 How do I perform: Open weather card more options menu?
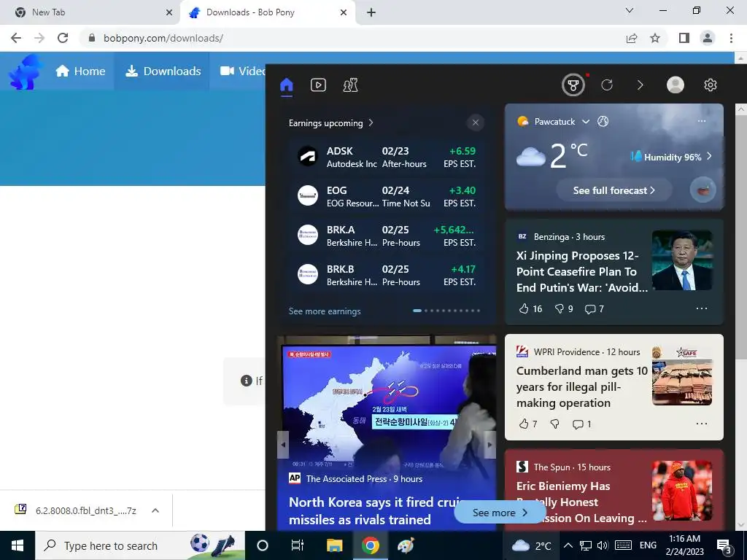[702, 121]
